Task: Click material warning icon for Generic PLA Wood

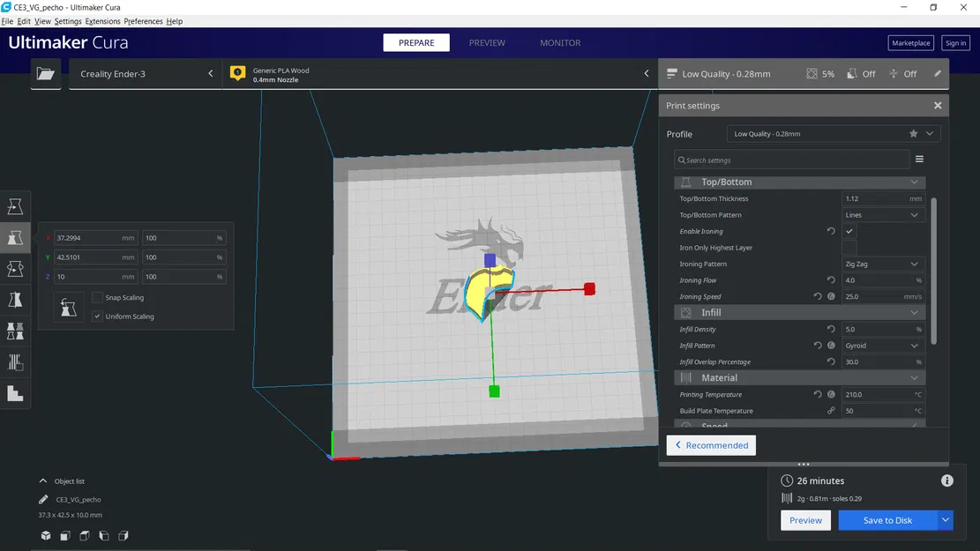Action: click(x=237, y=73)
